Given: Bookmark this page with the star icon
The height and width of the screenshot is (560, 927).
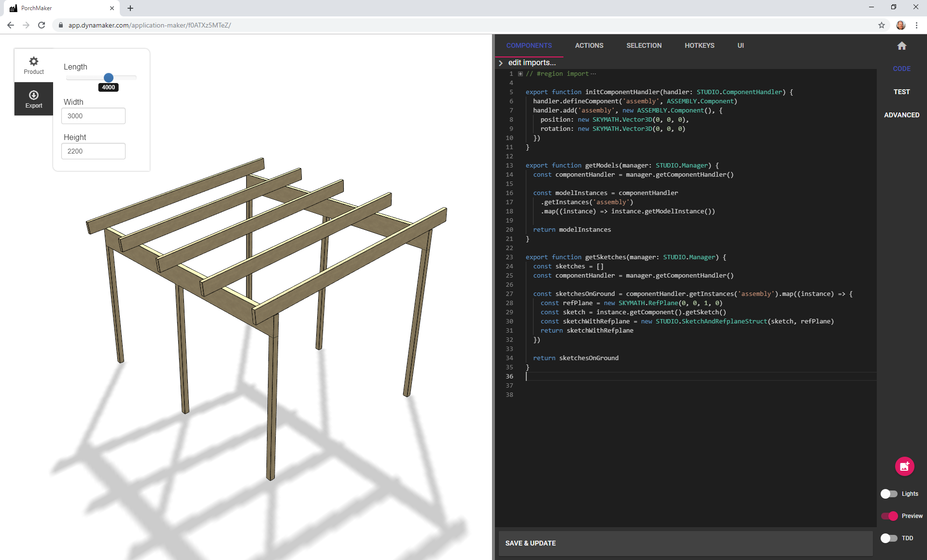Looking at the screenshot, I should point(882,25).
